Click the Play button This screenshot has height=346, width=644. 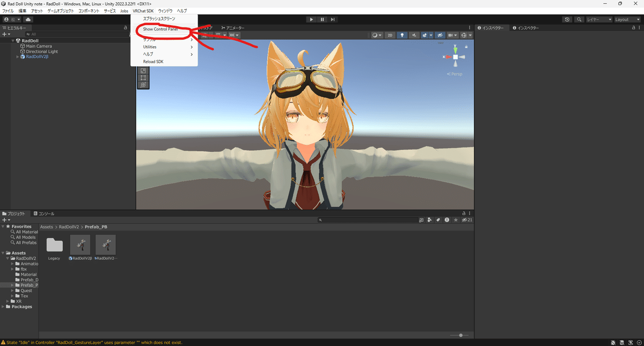[x=312, y=19]
